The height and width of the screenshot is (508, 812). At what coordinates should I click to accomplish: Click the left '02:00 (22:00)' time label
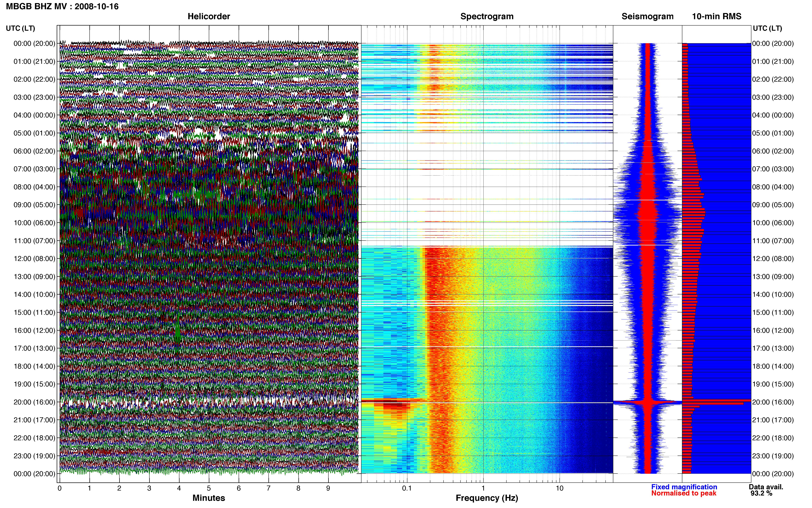34,79
